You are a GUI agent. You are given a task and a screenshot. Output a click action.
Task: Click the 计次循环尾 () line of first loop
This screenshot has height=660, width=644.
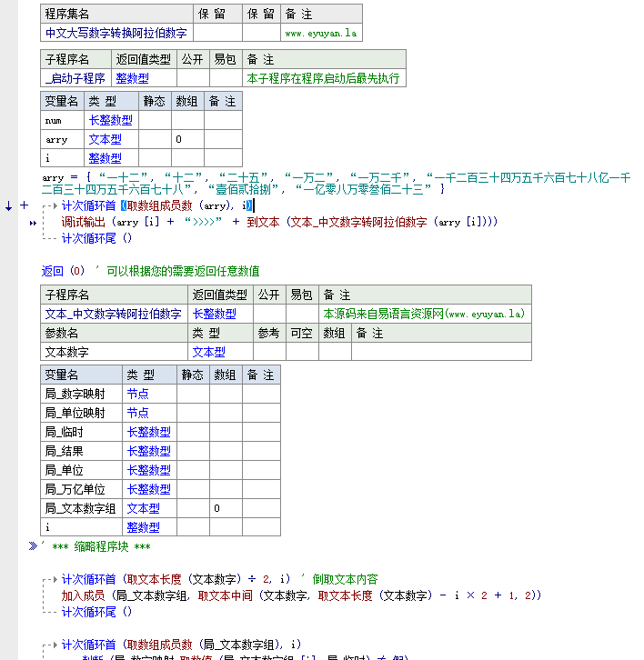(x=96, y=239)
